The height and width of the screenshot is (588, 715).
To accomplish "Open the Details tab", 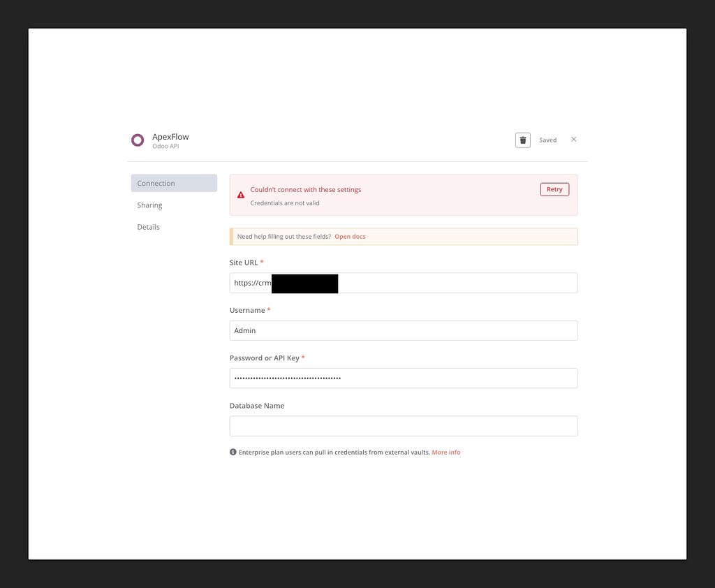I will [x=148, y=226].
